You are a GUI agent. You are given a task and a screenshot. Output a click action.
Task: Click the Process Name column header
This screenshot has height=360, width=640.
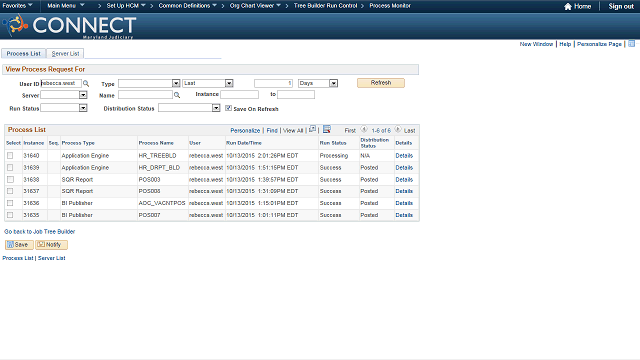pos(156,143)
